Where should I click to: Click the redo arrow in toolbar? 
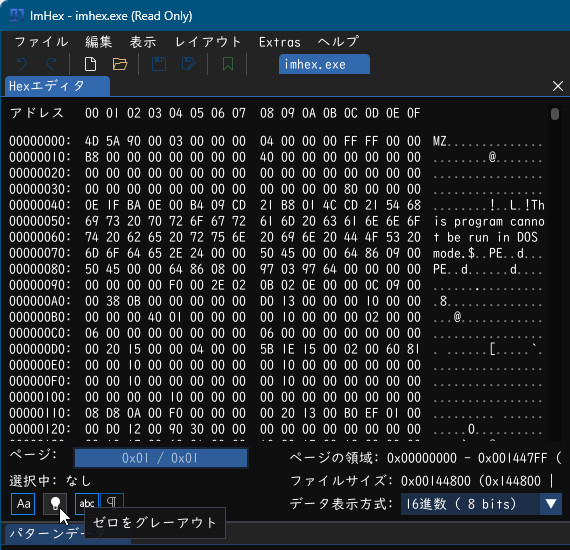[x=52, y=64]
